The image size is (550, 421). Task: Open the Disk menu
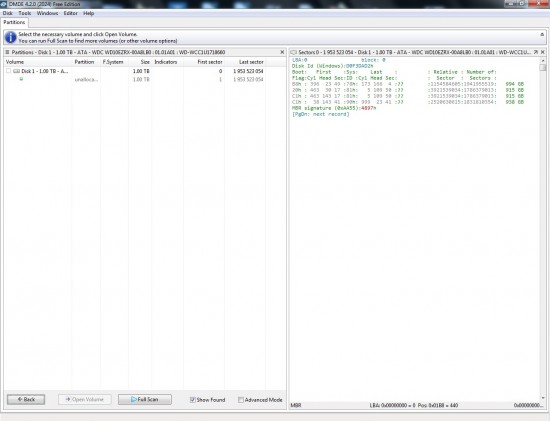click(7, 13)
